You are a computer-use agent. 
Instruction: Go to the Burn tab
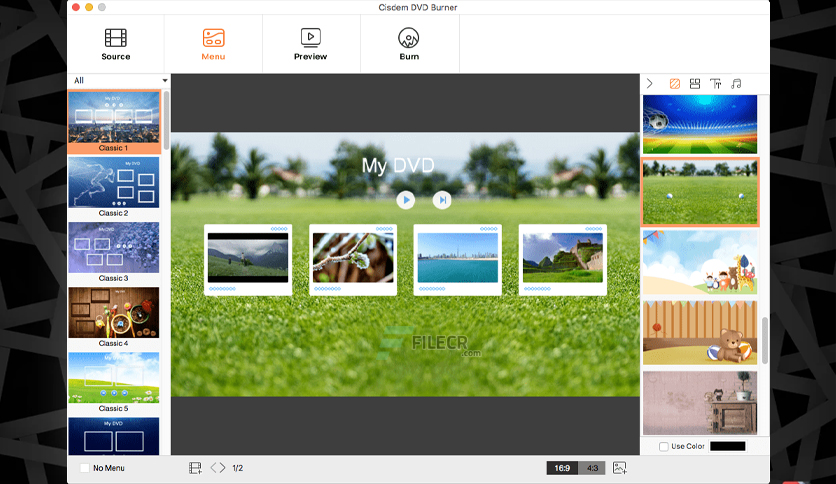pos(409,44)
